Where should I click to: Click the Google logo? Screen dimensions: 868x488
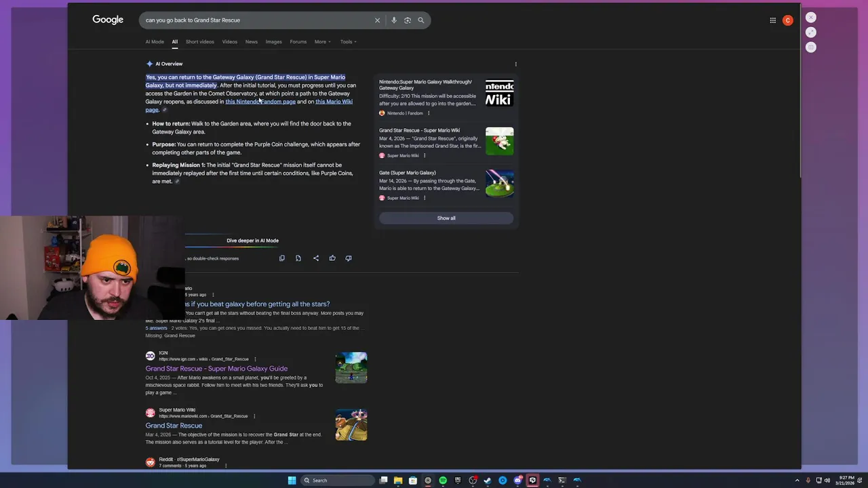pos(108,20)
